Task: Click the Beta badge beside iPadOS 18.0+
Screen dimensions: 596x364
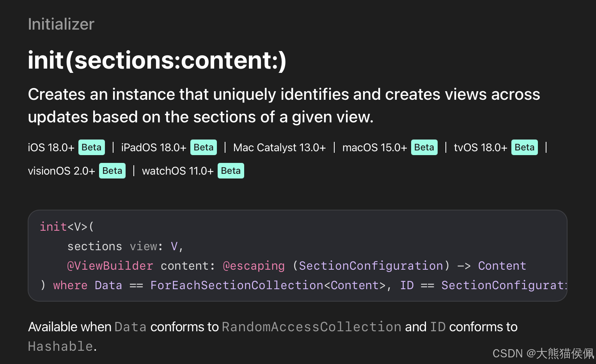Action: coord(203,147)
